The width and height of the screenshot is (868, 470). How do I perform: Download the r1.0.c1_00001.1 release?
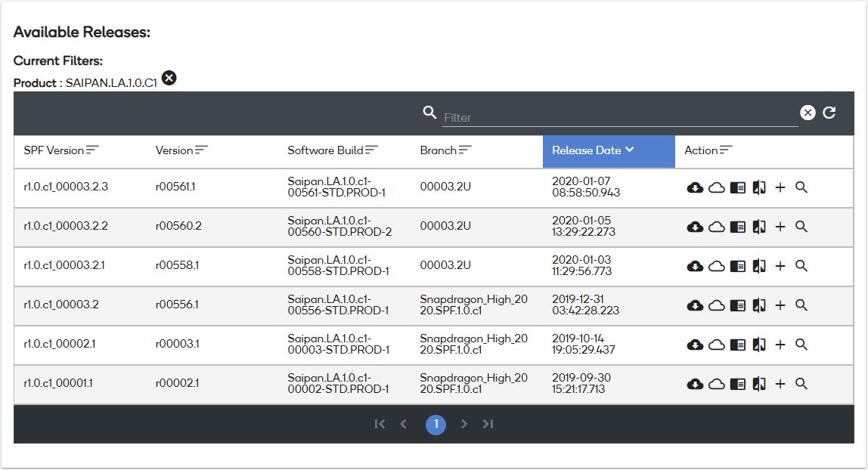pos(695,384)
